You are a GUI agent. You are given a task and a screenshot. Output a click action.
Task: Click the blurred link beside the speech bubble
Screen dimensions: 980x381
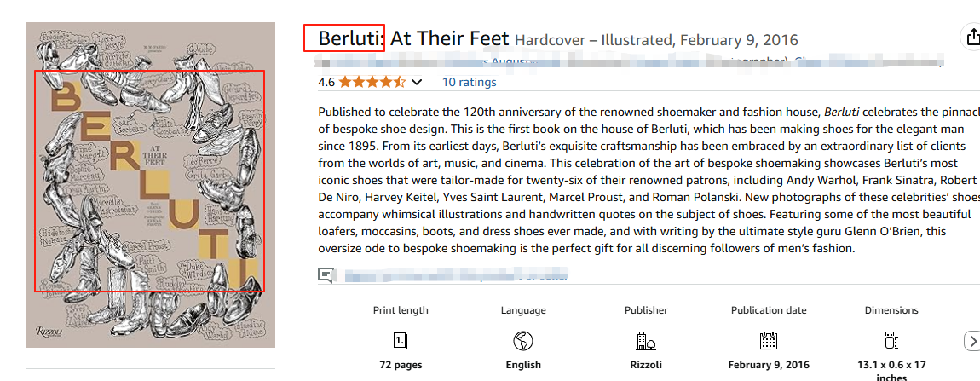[x=453, y=275]
